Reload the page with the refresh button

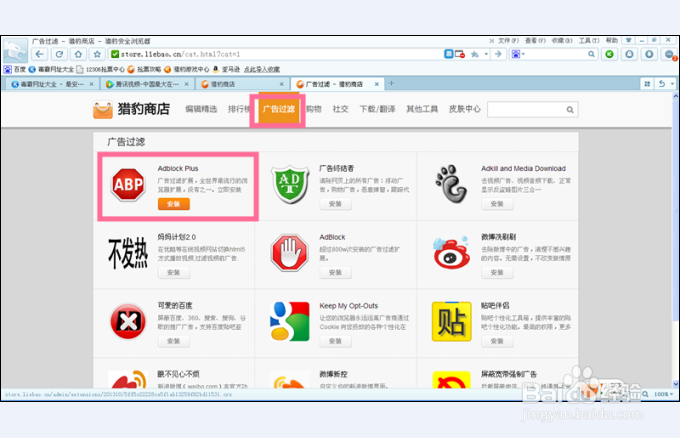[x=59, y=54]
